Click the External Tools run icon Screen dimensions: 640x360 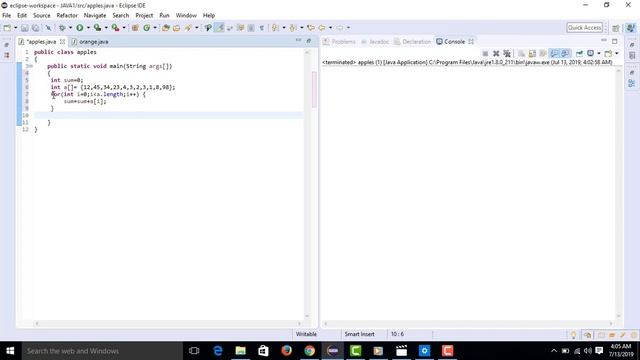[116, 28]
